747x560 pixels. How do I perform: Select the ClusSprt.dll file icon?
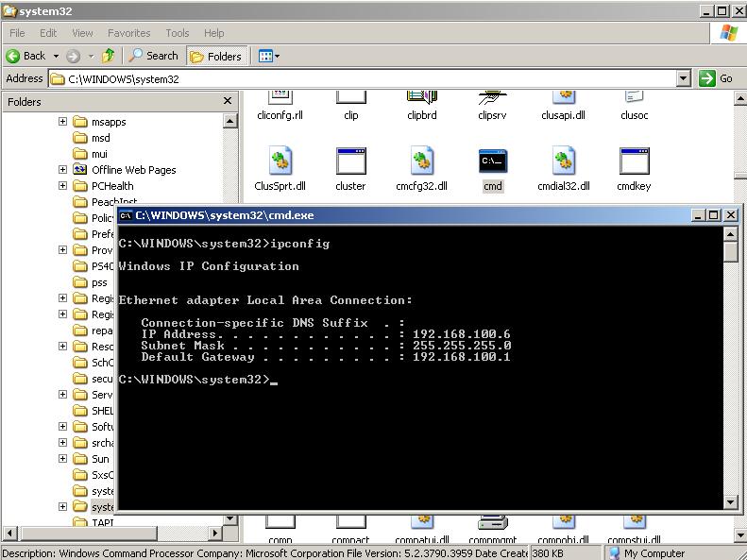click(280, 161)
